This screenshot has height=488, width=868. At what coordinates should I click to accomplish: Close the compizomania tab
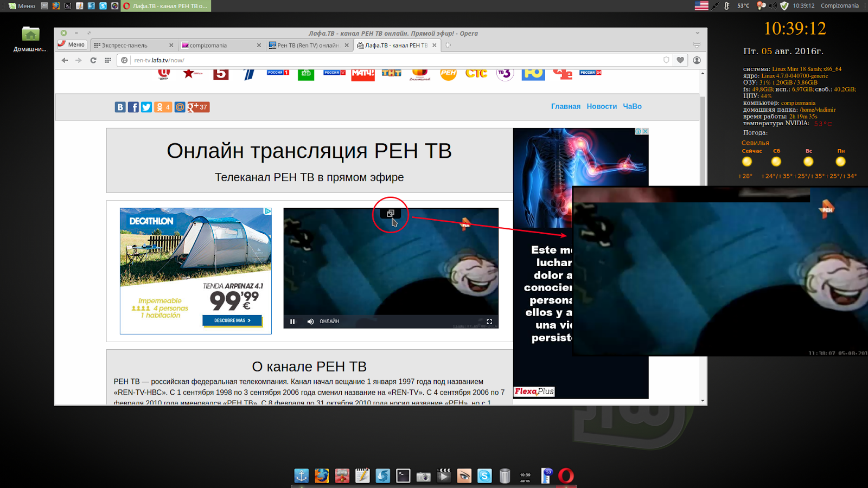pos(259,45)
